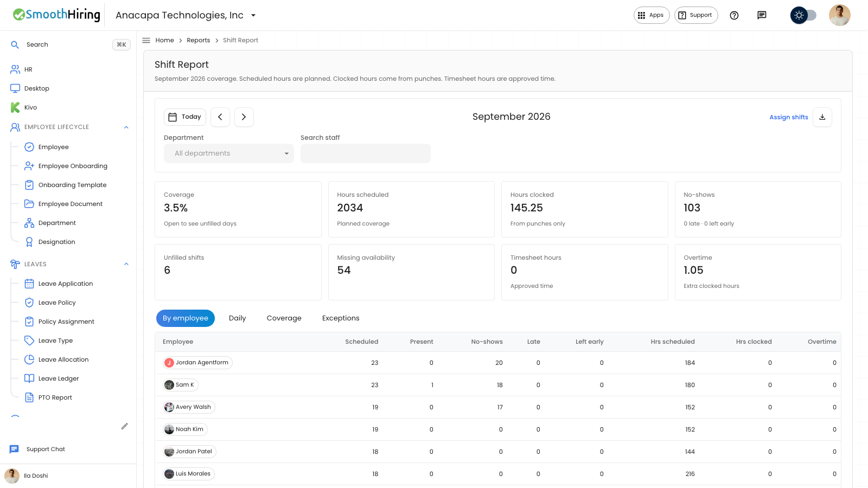Open Employee Document in sidebar
This screenshot has height=488, width=868.
pyautogui.click(x=70, y=204)
